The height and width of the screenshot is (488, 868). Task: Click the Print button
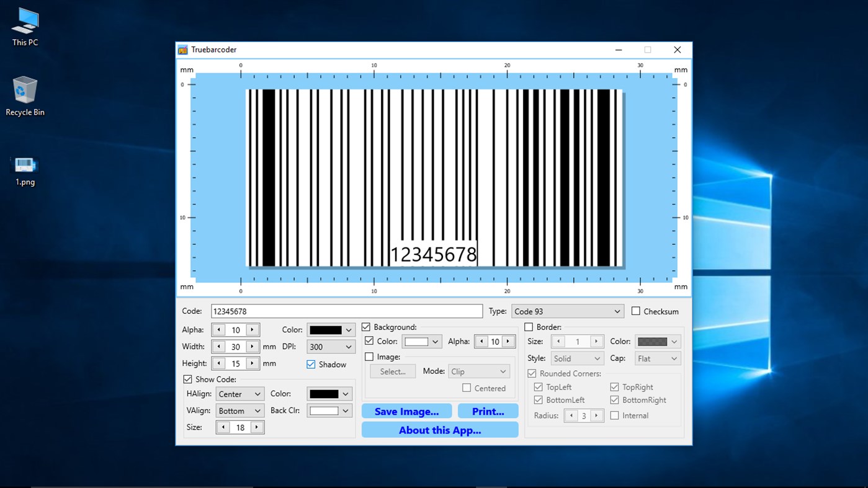[x=488, y=410]
